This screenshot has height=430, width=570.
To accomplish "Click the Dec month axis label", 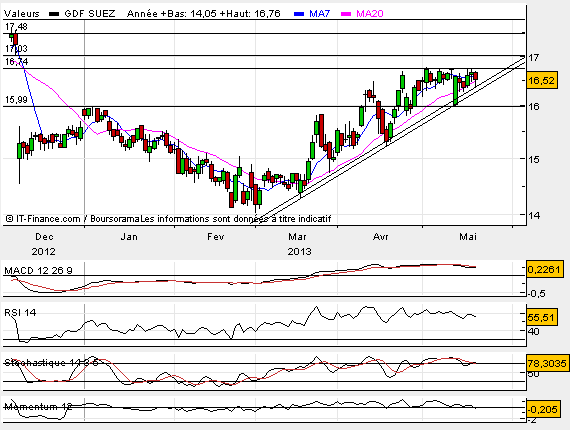I will 44,237.
